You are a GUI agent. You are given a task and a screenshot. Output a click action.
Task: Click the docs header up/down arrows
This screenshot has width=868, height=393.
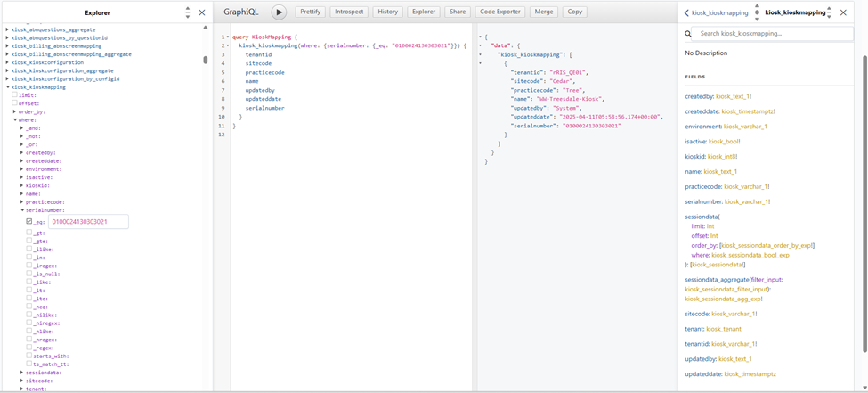click(829, 12)
